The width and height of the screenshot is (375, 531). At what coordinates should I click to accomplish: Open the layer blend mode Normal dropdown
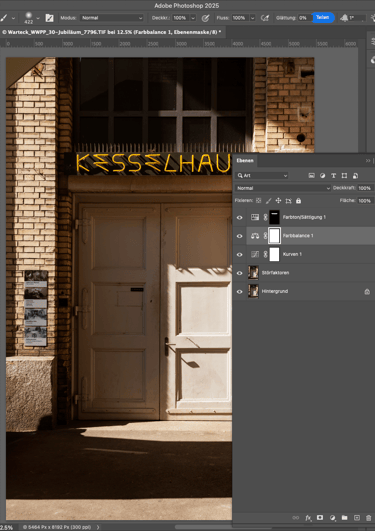[x=283, y=188]
